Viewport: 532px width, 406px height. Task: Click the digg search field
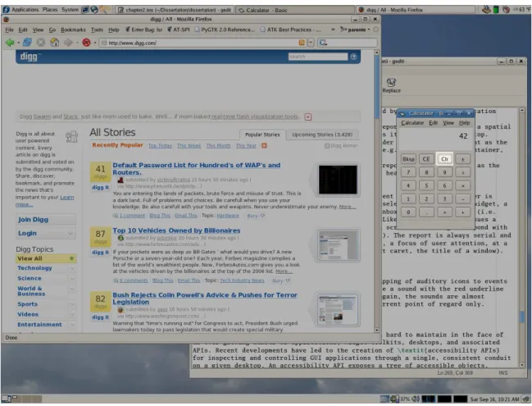318,57
